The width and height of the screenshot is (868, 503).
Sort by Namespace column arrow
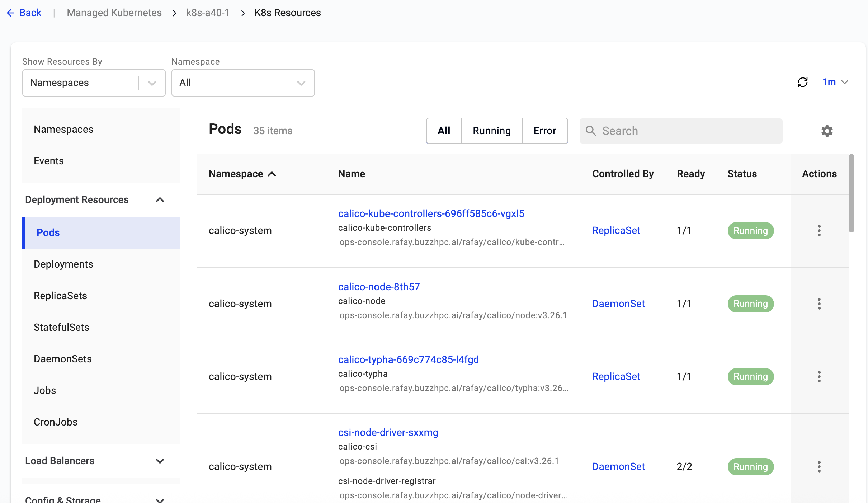(272, 174)
